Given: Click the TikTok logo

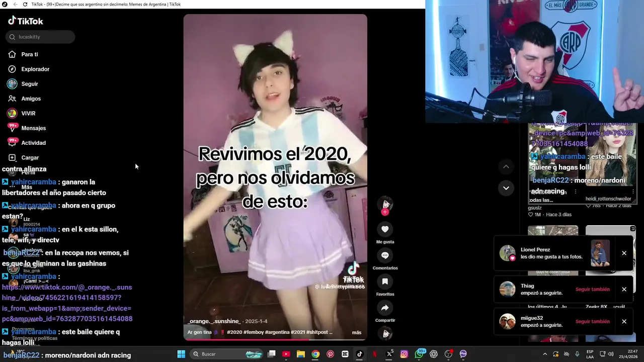Looking at the screenshot, I should pyautogui.click(x=25, y=21).
